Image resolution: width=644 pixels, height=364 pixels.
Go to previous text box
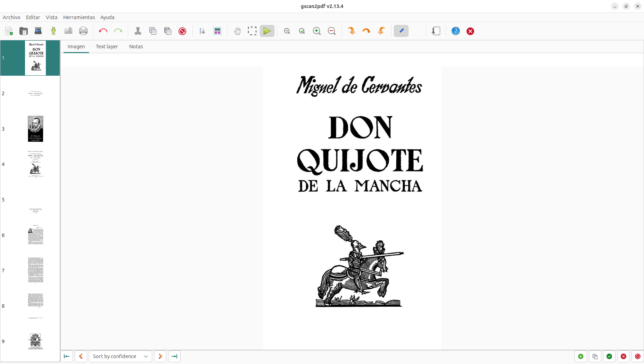pos(81,356)
